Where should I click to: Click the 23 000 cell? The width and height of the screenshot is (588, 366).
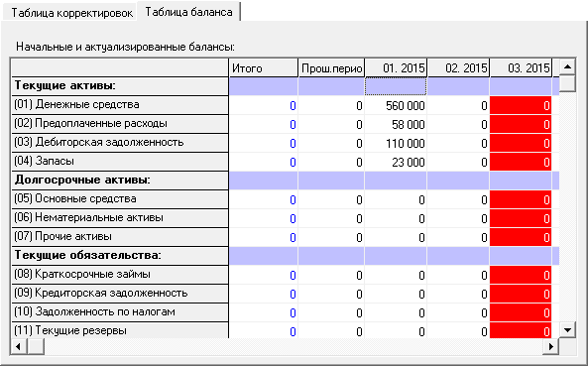click(x=396, y=162)
